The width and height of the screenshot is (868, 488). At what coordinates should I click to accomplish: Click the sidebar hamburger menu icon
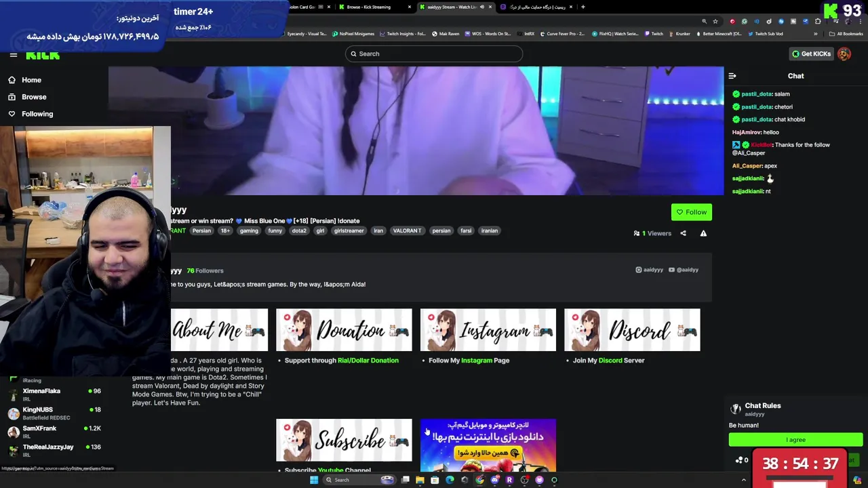(13, 56)
